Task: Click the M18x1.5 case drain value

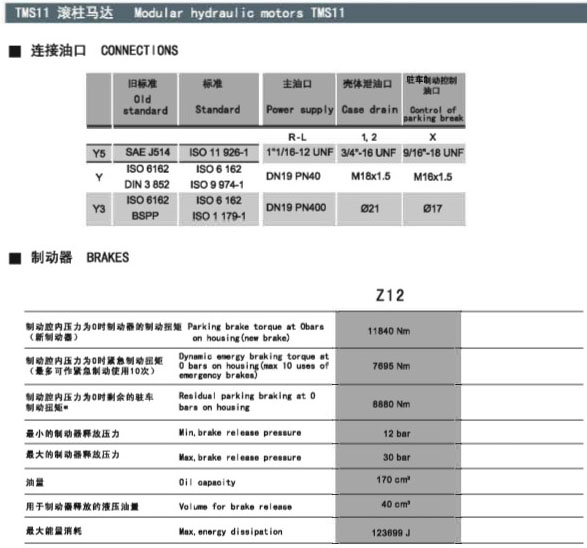Action: pos(371,176)
